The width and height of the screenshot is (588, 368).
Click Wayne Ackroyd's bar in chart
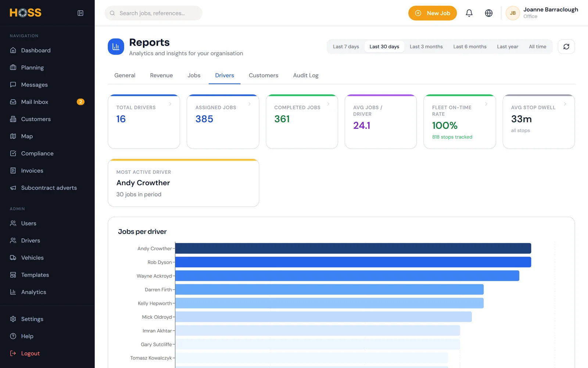tap(347, 276)
